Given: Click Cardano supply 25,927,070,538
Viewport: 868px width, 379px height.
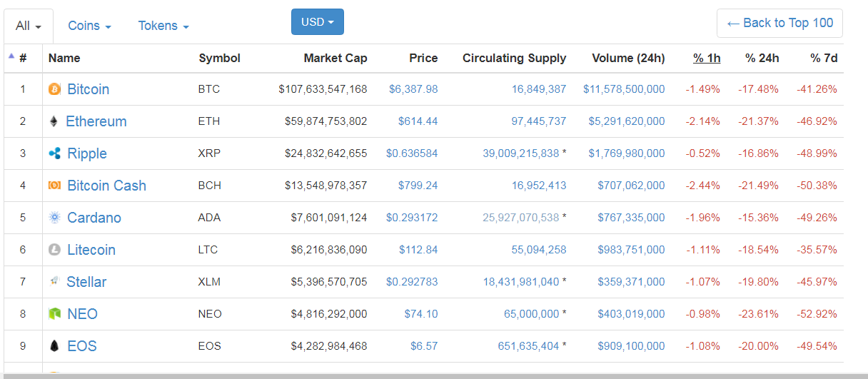Looking at the screenshot, I should [521, 218].
